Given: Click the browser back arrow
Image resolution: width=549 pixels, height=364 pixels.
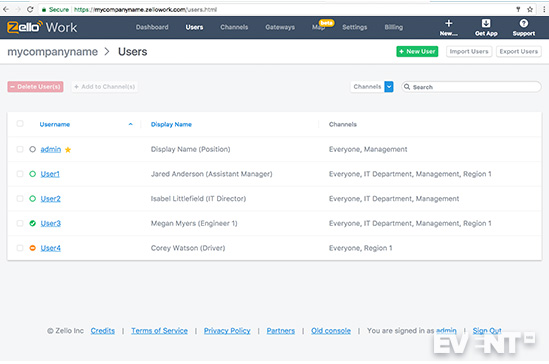Looking at the screenshot, I should point(6,9).
